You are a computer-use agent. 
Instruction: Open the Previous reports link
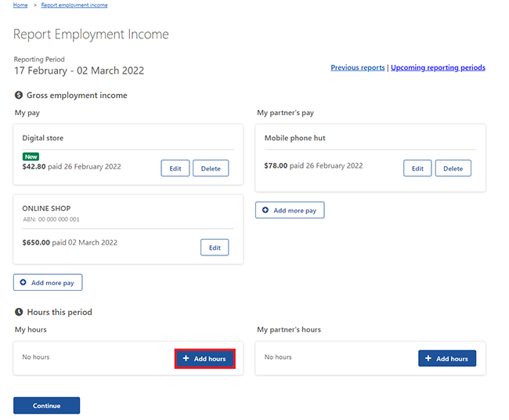pyautogui.click(x=357, y=68)
